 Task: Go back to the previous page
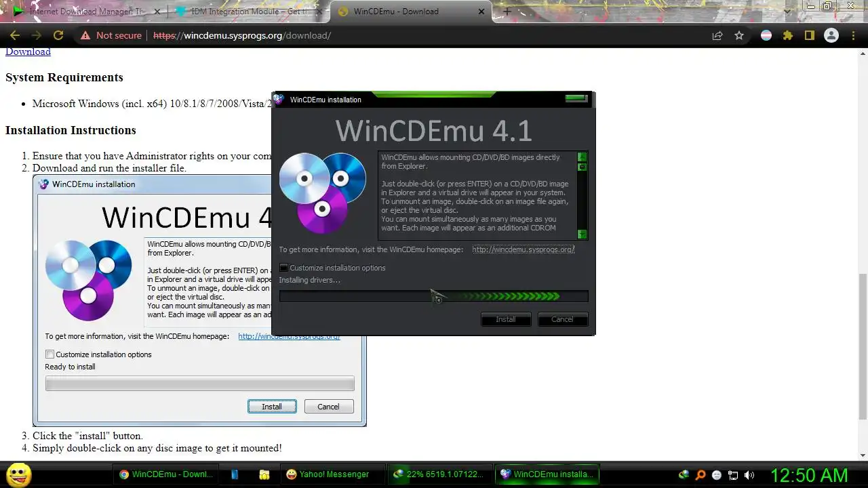pos(15,35)
